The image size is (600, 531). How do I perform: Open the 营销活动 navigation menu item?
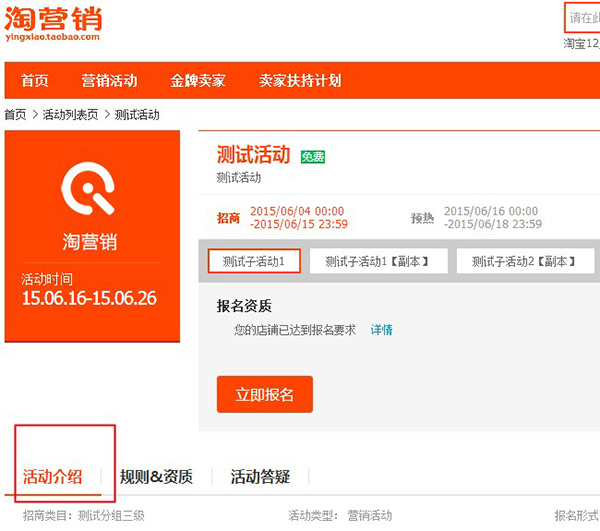[x=109, y=81]
